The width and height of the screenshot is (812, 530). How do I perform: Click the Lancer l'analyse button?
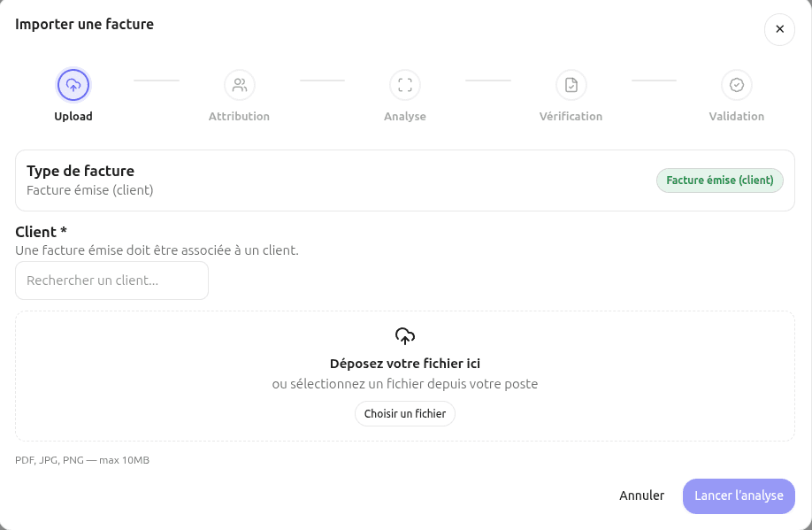tap(739, 495)
